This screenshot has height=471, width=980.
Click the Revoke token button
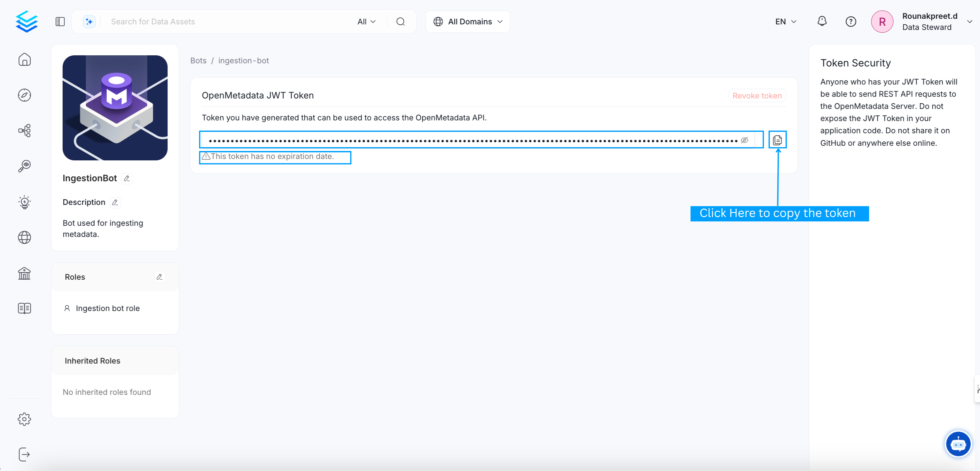tap(757, 95)
